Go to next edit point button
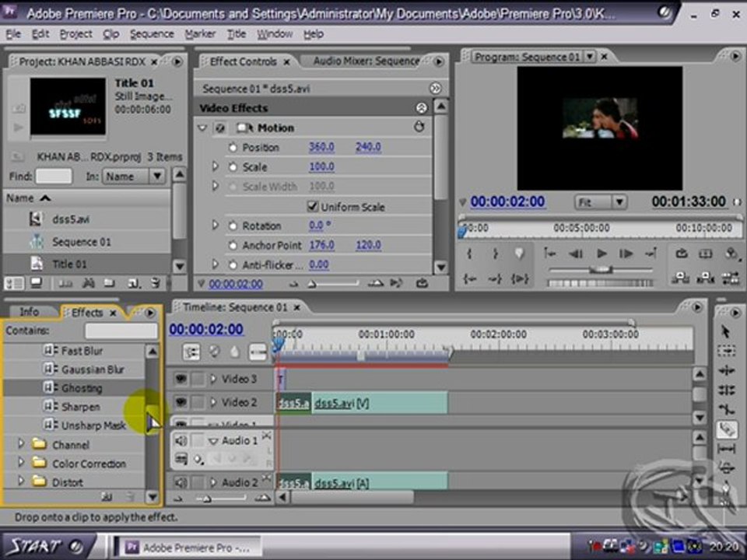Screen dimensions: 747x560 pos(651,254)
